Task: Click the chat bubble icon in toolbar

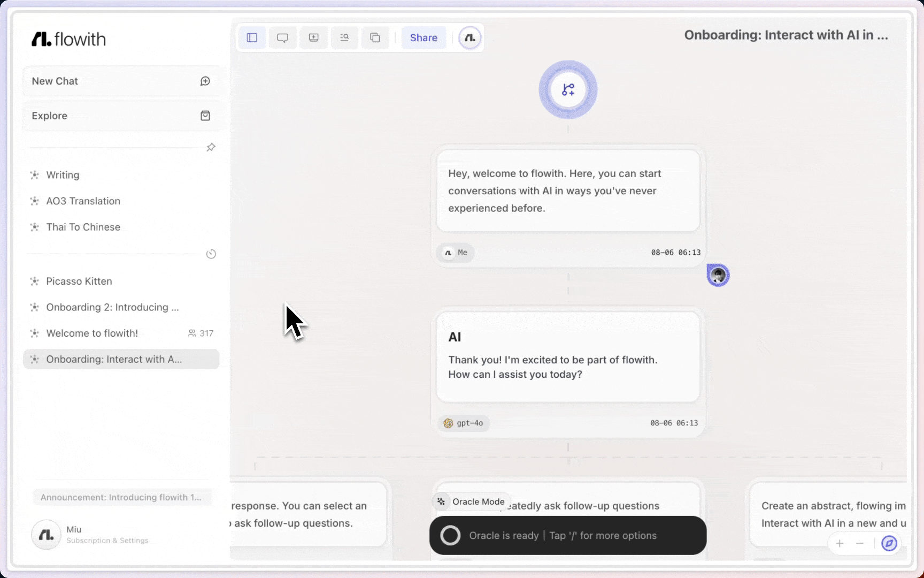Action: point(283,37)
